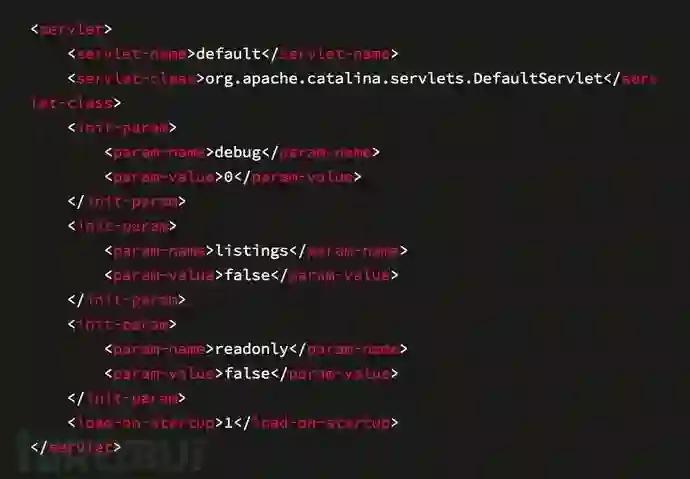This screenshot has height=479, width=690.
Task: Click the opening servlet-class tag
Action: click(x=136, y=78)
